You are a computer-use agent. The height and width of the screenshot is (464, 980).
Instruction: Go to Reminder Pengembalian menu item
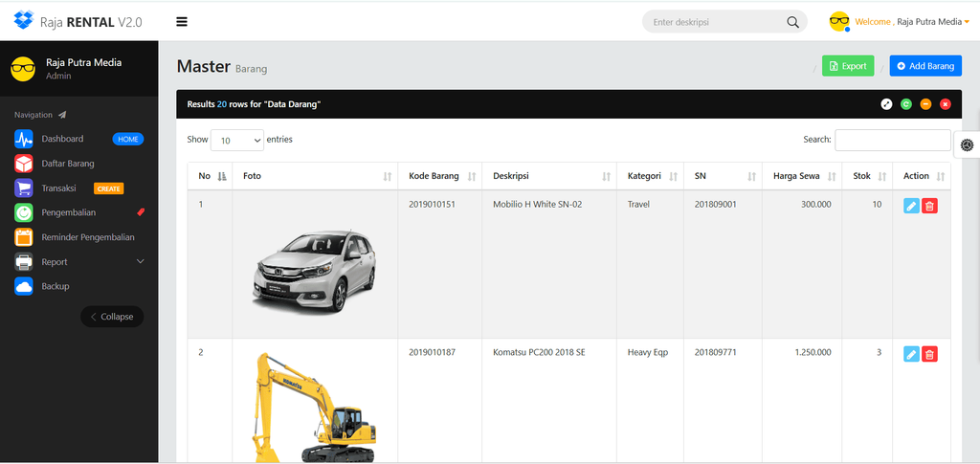point(88,237)
